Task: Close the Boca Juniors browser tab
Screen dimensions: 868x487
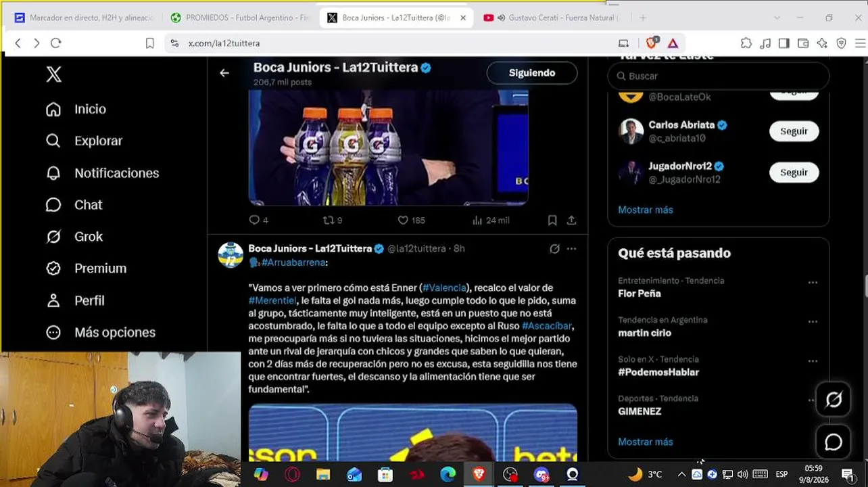Action: [463, 18]
